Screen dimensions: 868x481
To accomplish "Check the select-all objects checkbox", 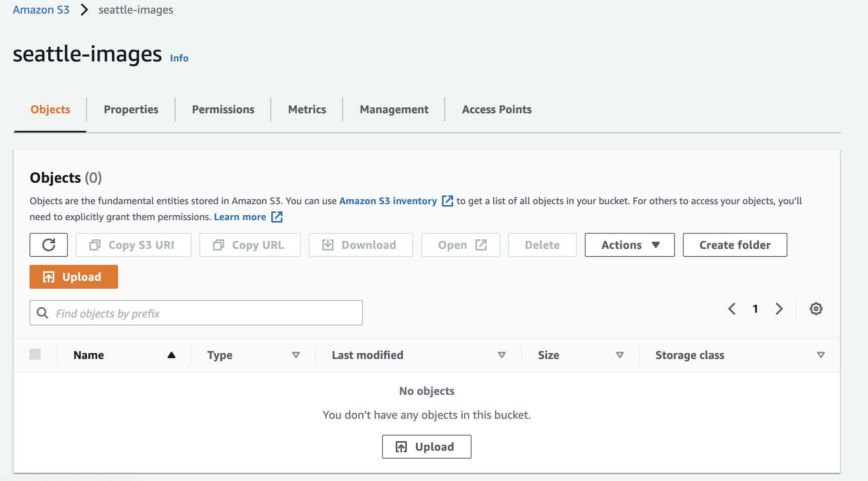I will (35, 353).
